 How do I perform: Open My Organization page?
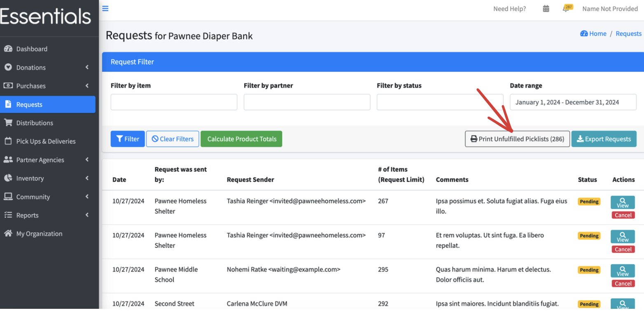(x=39, y=233)
